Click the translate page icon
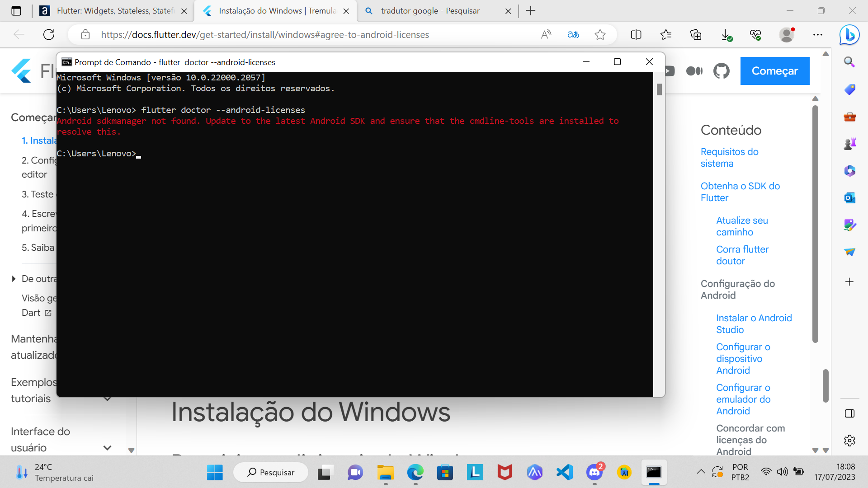The image size is (868, 488). [573, 34]
